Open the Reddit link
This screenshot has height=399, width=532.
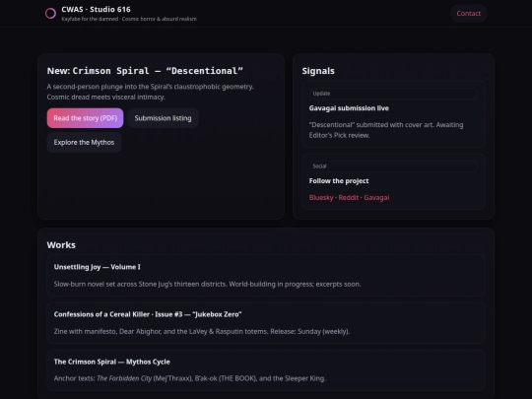click(349, 197)
